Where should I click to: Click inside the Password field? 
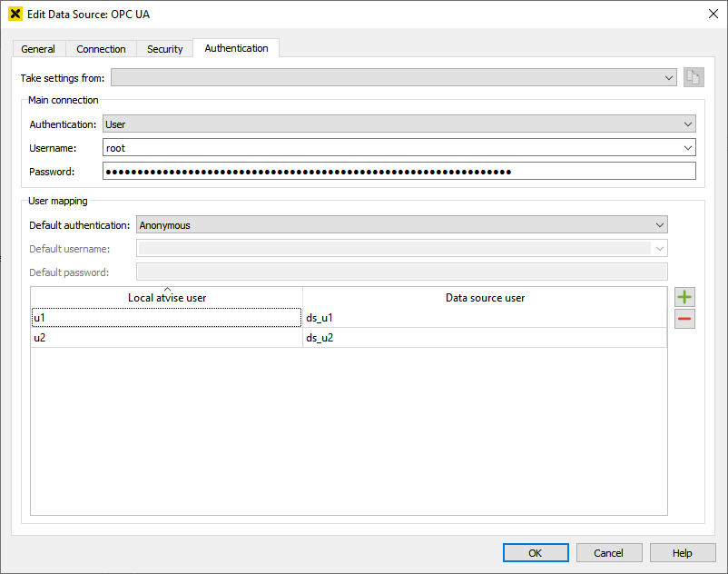399,170
